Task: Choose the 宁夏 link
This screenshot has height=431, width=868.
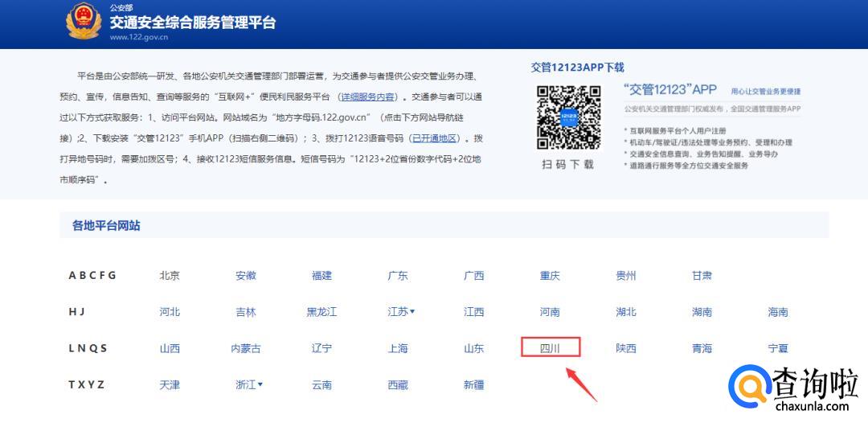Action: 778,348
